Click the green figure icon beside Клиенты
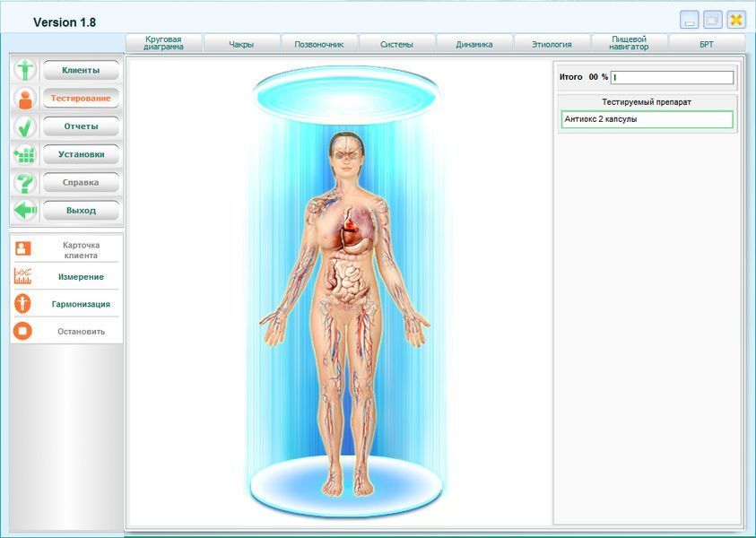This screenshot has width=756, height=538. click(25, 70)
